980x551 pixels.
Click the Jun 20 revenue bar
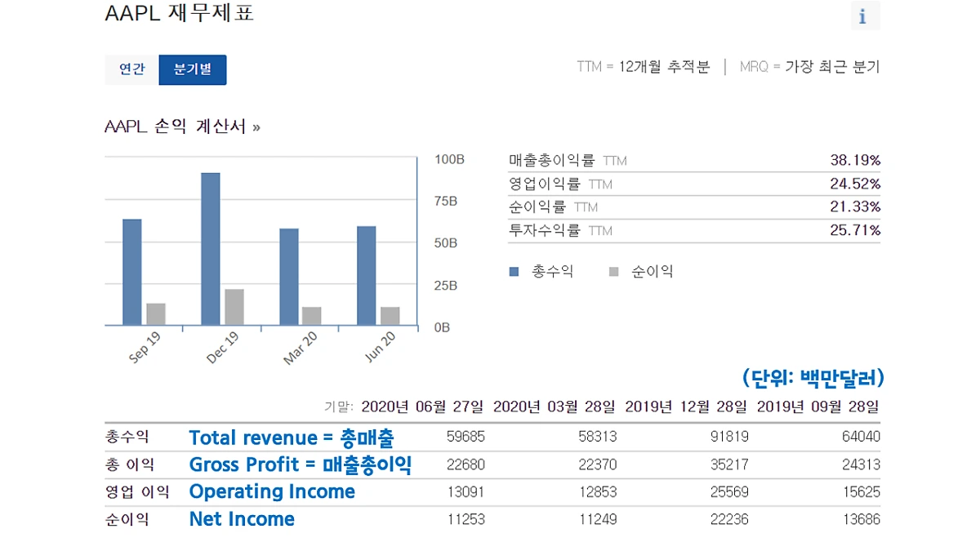click(x=364, y=276)
